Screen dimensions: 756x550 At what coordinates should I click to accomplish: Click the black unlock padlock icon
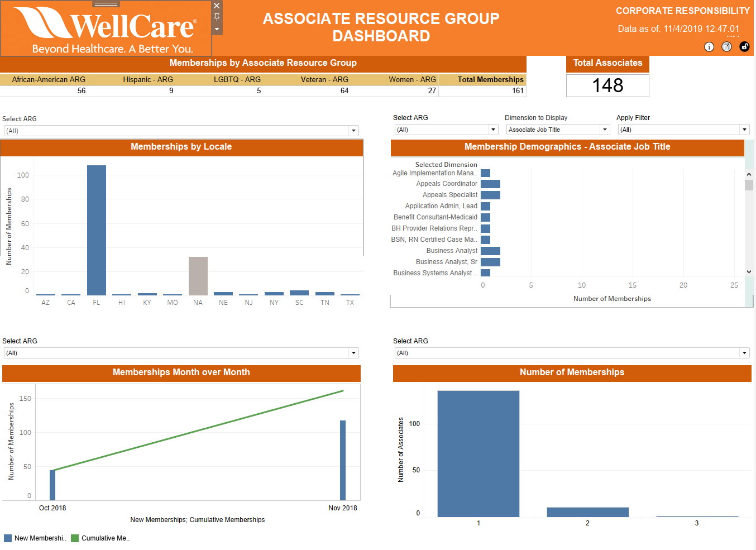pos(744,47)
